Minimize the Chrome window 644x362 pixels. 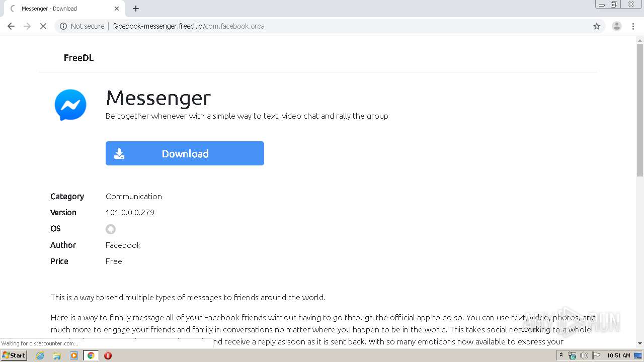[x=602, y=5]
